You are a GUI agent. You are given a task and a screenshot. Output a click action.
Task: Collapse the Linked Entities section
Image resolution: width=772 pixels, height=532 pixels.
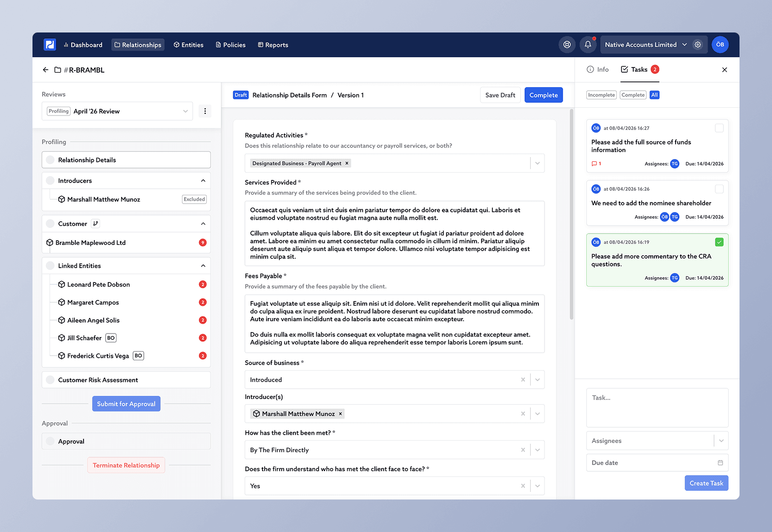point(203,266)
